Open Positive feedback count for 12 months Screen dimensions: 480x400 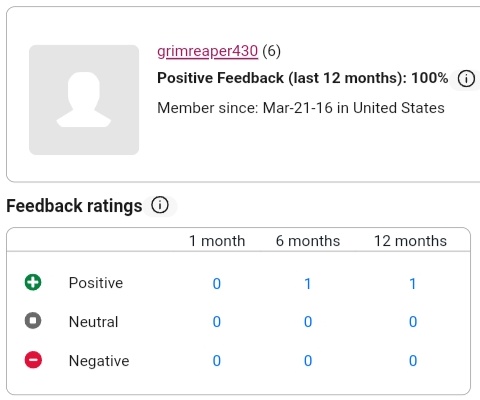(x=413, y=284)
